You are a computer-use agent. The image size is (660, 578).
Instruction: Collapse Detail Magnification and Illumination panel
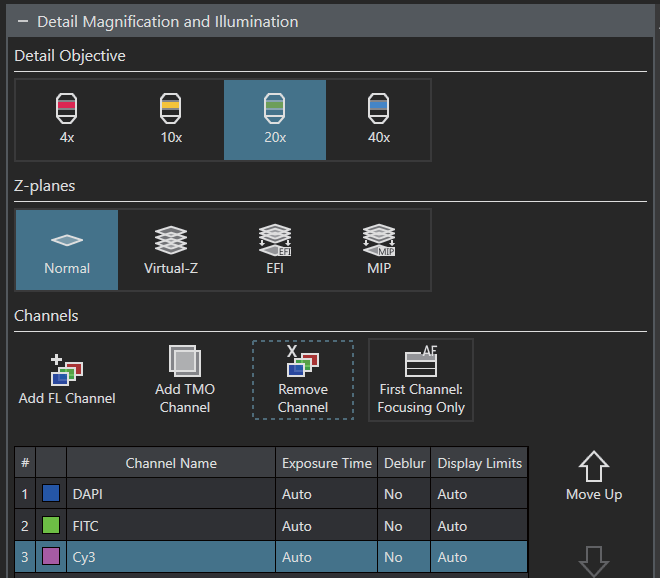22,21
